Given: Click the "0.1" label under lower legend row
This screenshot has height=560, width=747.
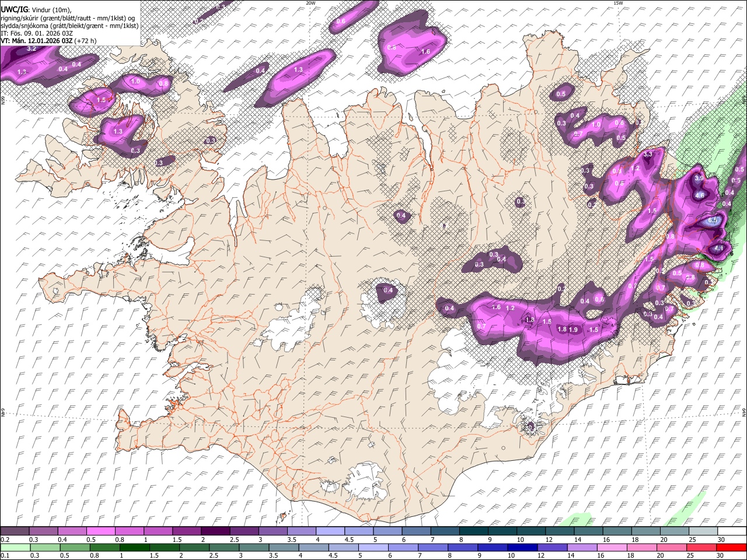Looking at the screenshot, I should point(5,555).
